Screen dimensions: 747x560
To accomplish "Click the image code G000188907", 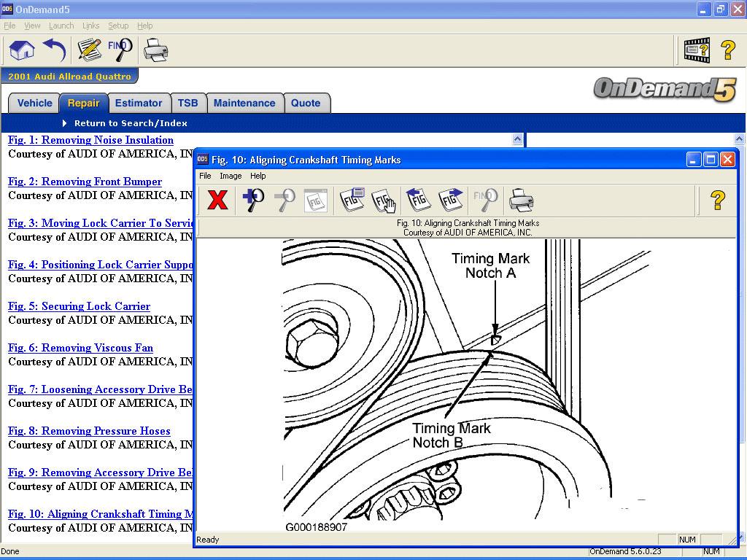I will pyautogui.click(x=317, y=527).
